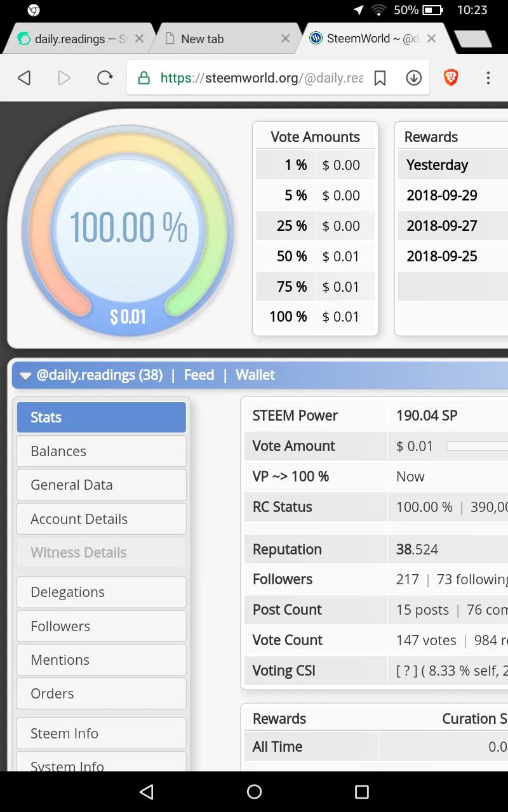
Task: Tap the 1 % vote amount row
Action: [315, 165]
